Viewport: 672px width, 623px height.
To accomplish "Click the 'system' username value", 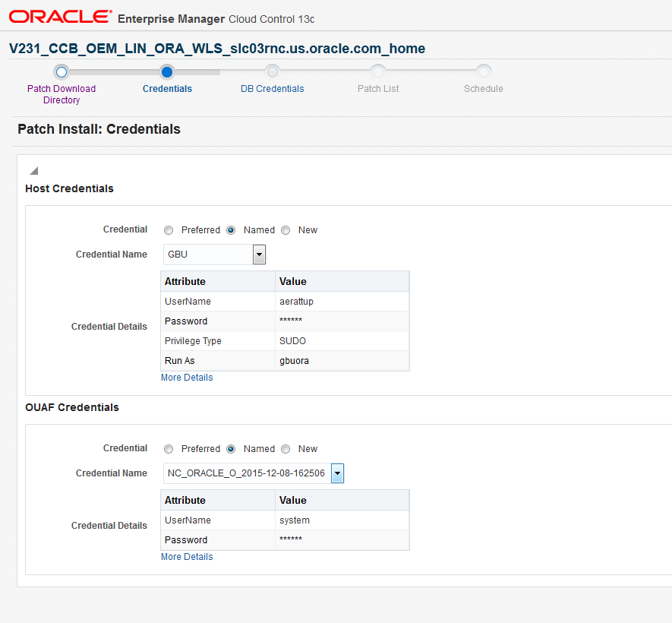I will point(295,520).
